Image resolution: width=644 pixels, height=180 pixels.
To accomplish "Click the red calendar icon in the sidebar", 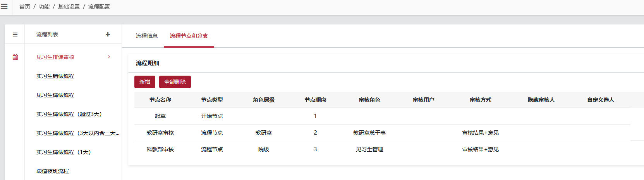I will tap(15, 57).
